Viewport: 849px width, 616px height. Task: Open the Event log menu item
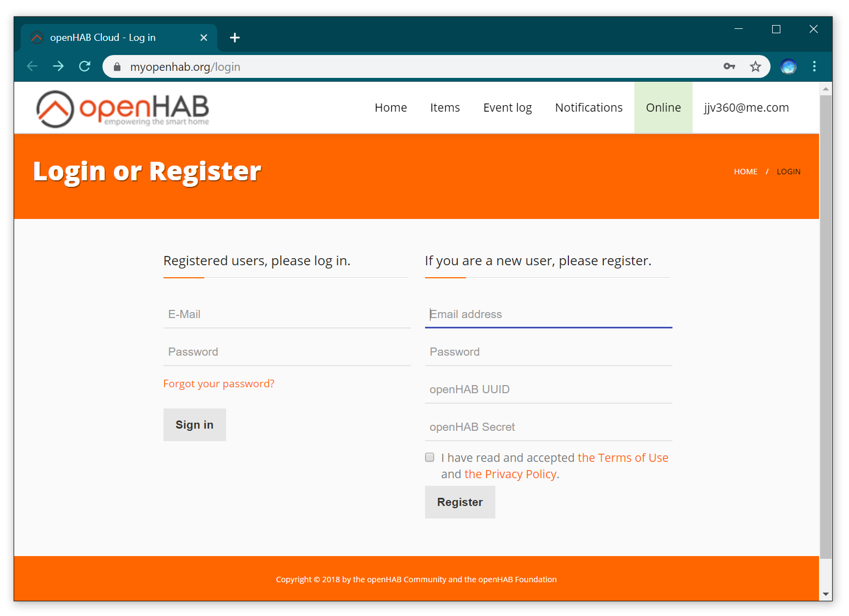(x=507, y=108)
